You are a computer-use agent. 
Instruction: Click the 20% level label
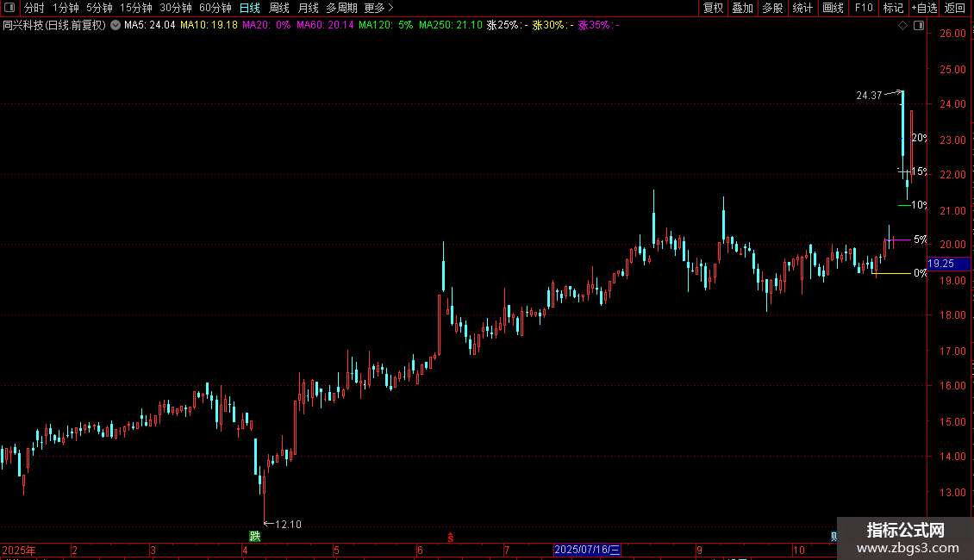click(x=919, y=138)
